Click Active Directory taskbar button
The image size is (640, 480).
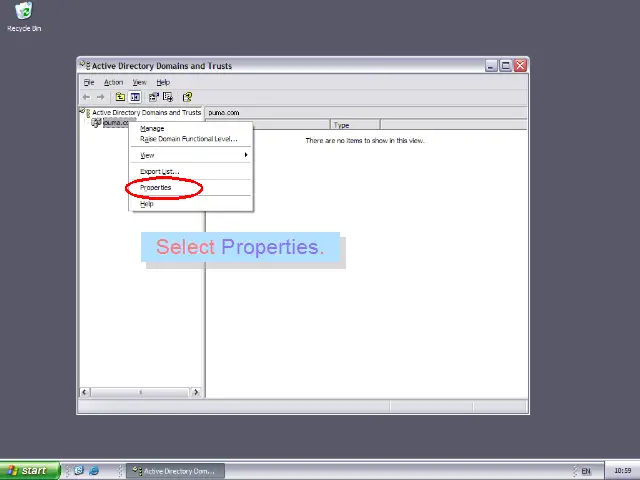pyautogui.click(x=176, y=470)
